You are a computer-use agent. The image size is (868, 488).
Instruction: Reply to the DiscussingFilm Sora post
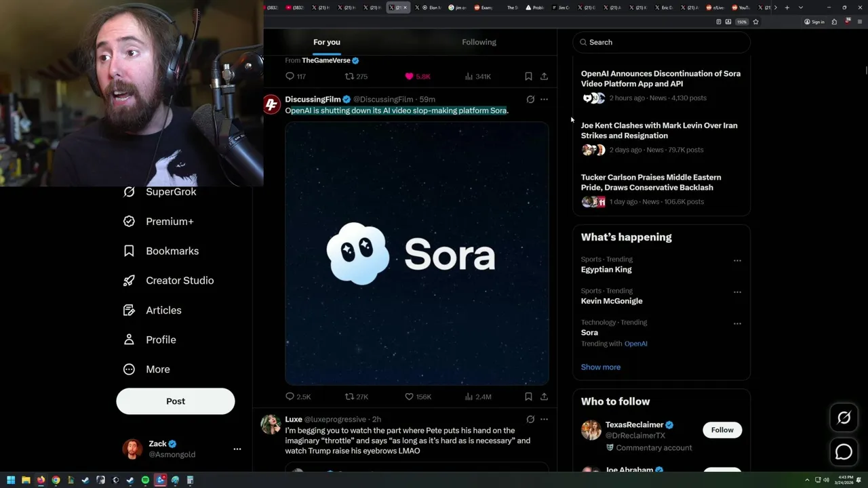pos(298,396)
